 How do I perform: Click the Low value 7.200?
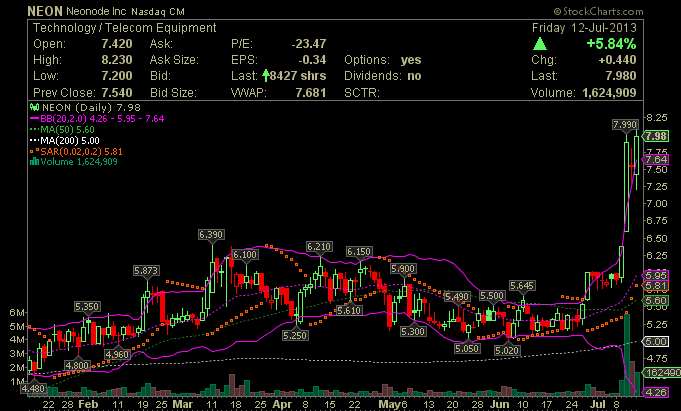pyautogui.click(x=117, y=76)
